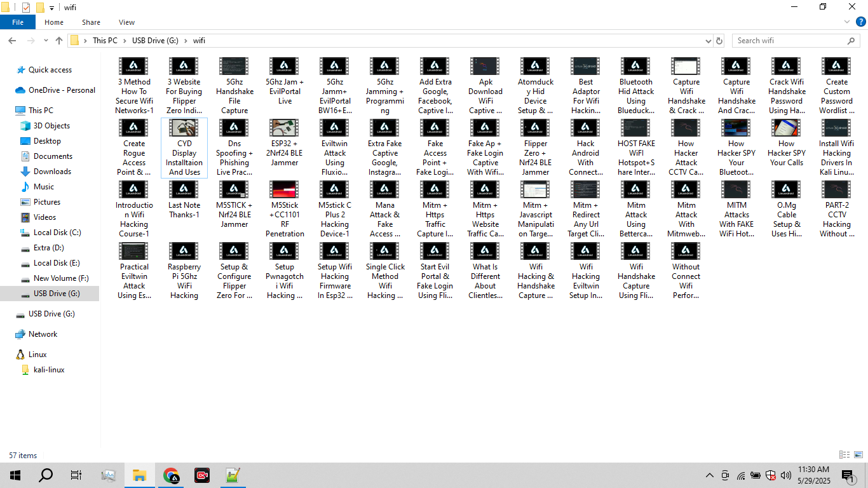Select kali-linux under Linux in sidebar
The height and width of the screenshot is (488, 868).
pos(49,370)
